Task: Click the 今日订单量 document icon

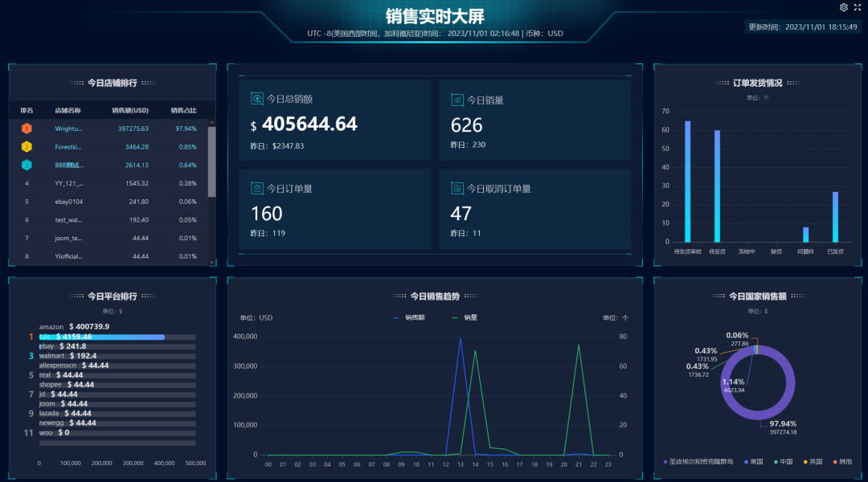Action: pos(258,188)
